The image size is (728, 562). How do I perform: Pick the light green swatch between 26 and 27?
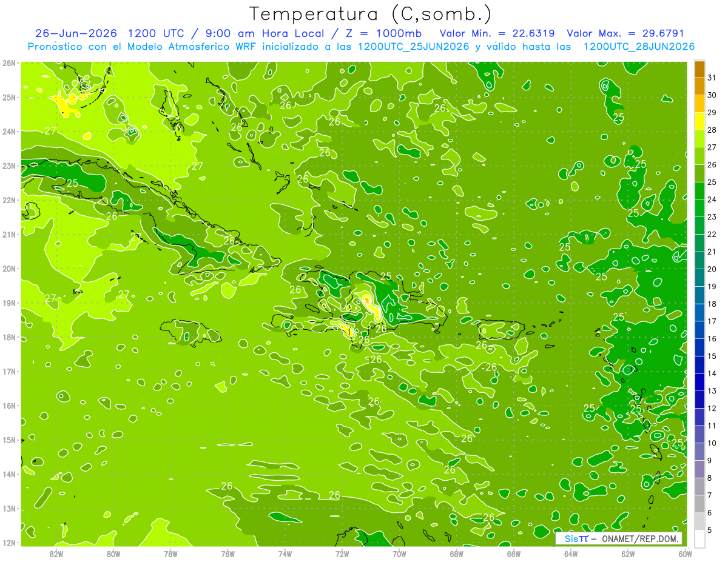[x=699, y=156]
